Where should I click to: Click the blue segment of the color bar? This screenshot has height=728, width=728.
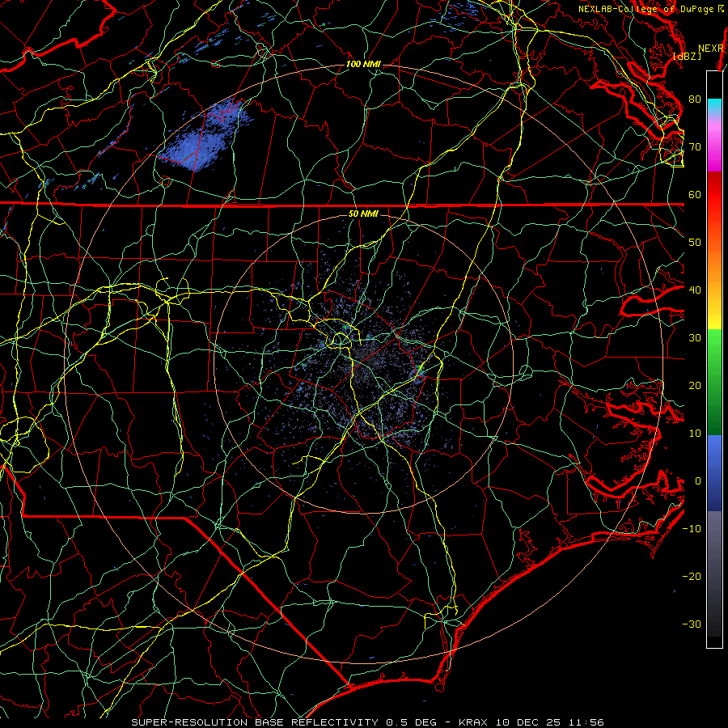[x=714, y=472]
